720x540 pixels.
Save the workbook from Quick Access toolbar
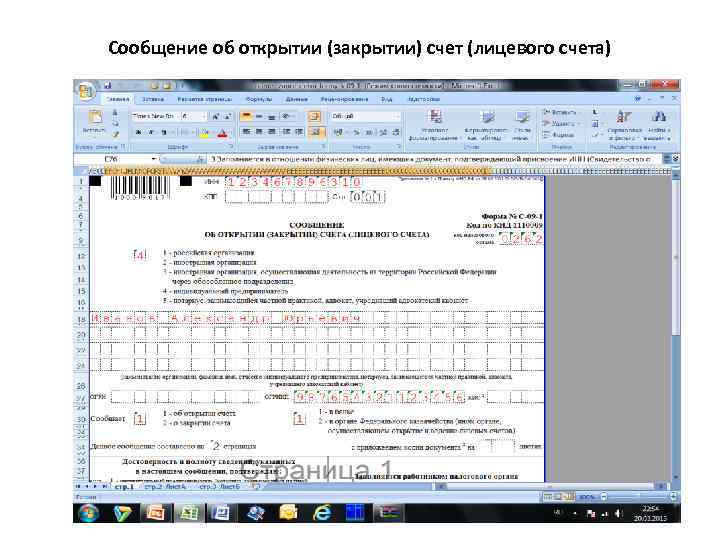(108, 85)
